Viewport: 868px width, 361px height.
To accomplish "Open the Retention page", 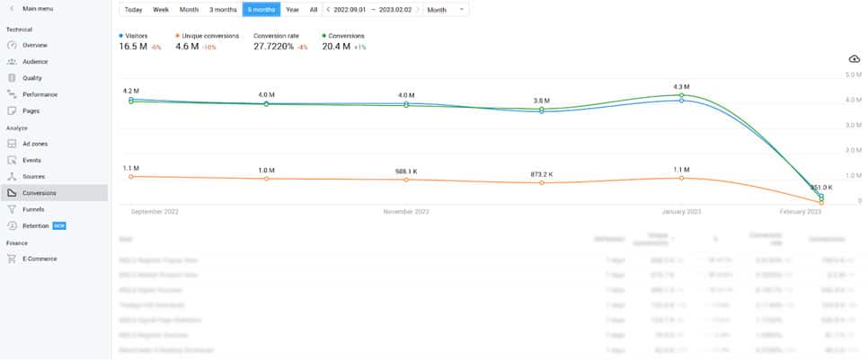I will [x=36, y=225].
